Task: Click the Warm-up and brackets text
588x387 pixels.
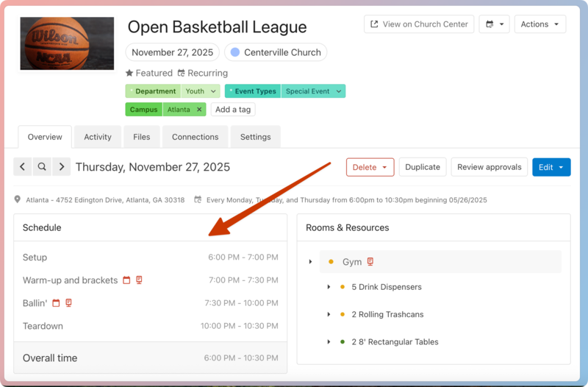Action: pos(70,280)
